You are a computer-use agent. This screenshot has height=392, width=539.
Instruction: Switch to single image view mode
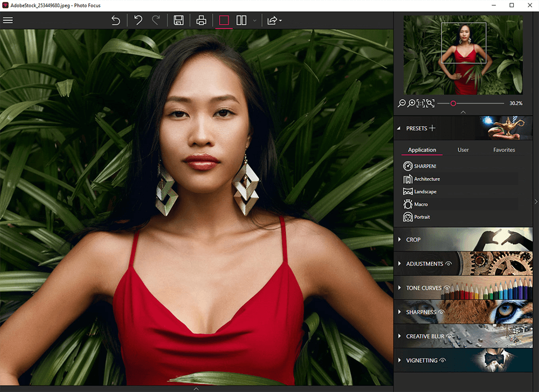[224, 21]
